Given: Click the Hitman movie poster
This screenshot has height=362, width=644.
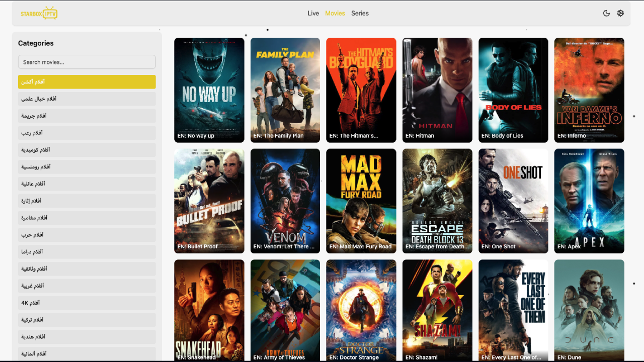Looking at the screenshot, I should (437, 90).
